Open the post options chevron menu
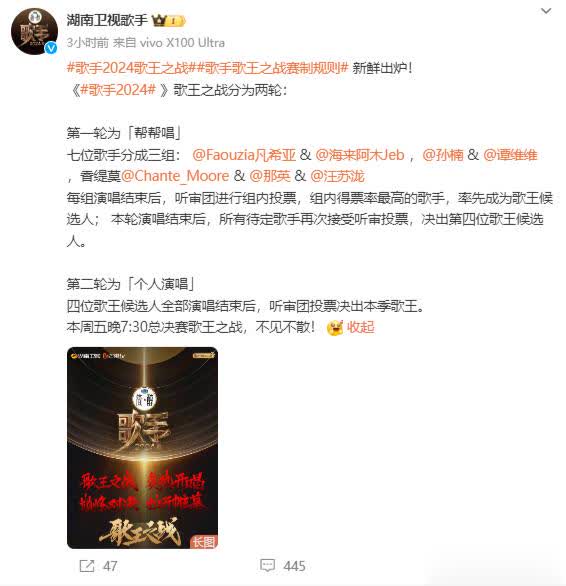The image size is (566, 586). point(546,11)
